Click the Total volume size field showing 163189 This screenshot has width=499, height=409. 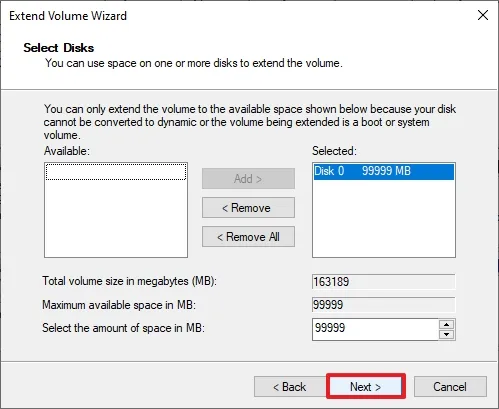tap(384, 282)
